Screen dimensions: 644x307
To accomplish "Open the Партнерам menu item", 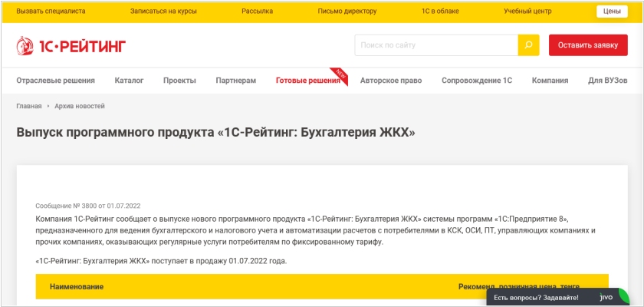I will 236,81.
